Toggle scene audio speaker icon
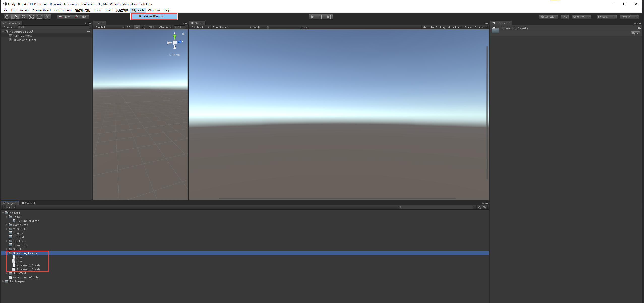Screen dimensions: 644x303 pyautogui.click(x=143, y=27)
